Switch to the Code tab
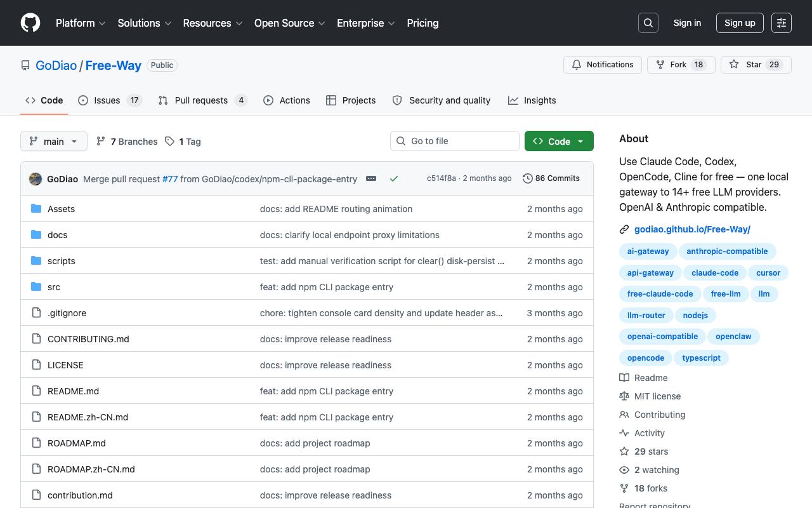The width and height of the screenshot is (812, 508). pos(44,100)
